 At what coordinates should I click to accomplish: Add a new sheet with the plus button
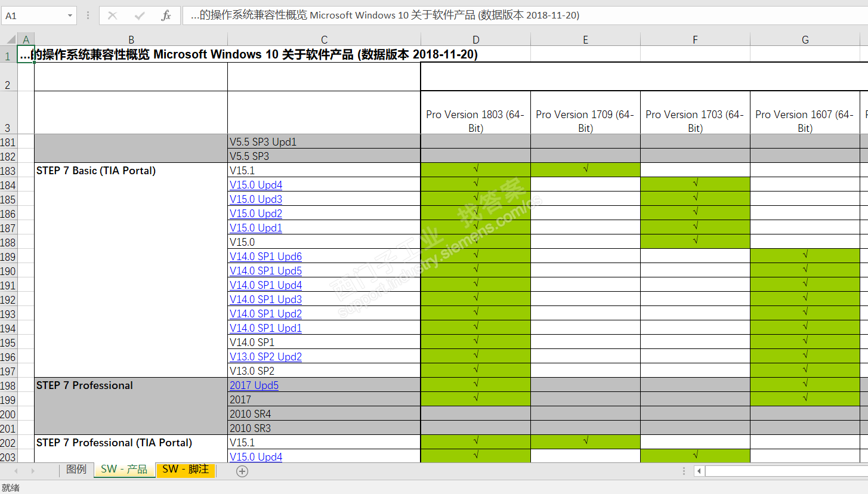(x=242, y=471)
